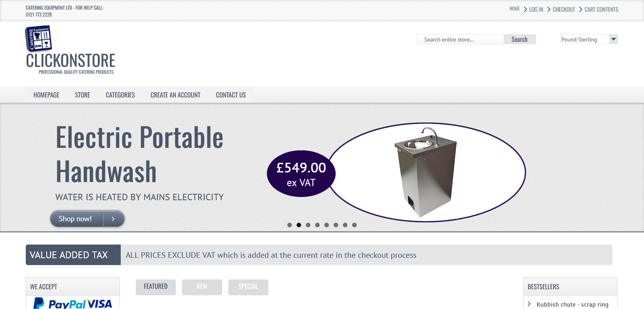Click the chevron before Cart Contents link
This screenshot has height=309, width=644.
[x=580, y=9]
